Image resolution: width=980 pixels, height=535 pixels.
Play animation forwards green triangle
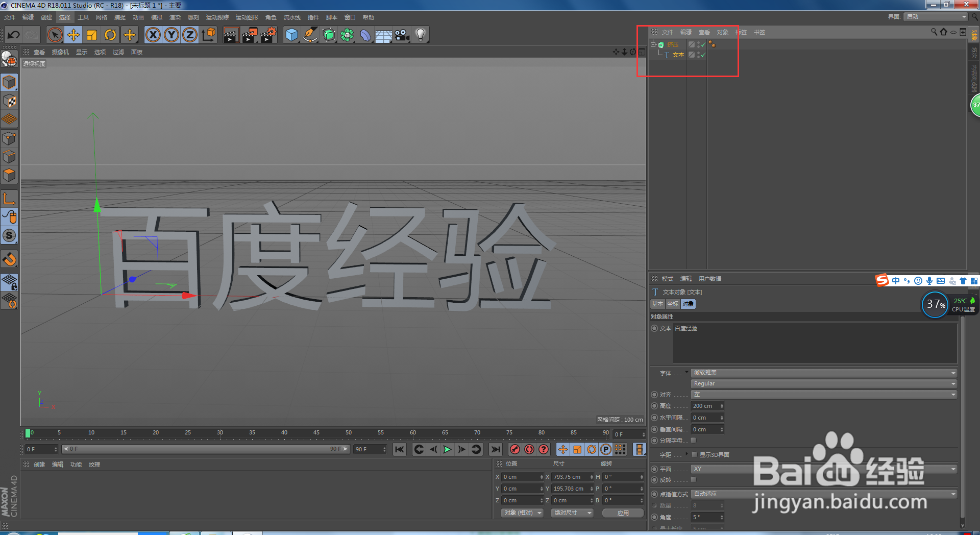(447, 449)
